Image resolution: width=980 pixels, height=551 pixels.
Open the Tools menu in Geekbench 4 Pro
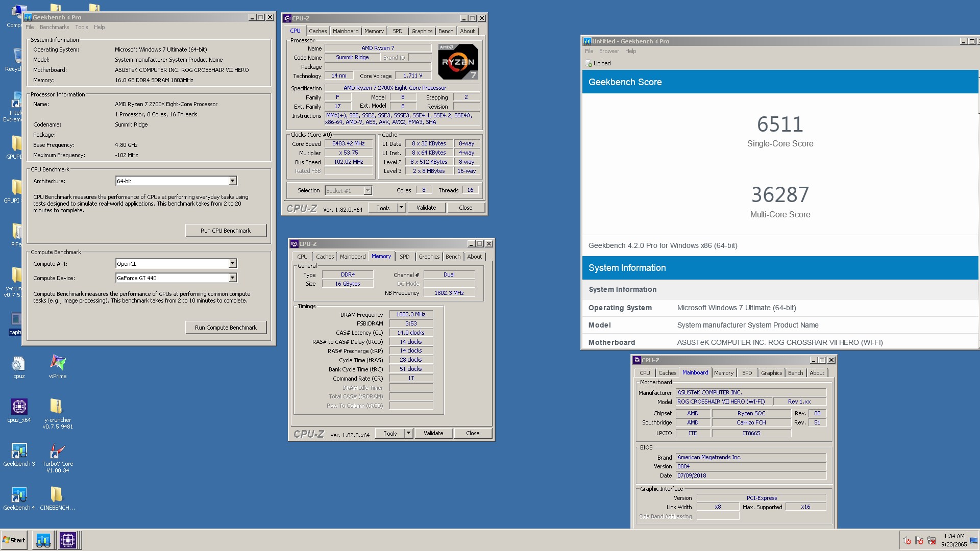(82, 28)
